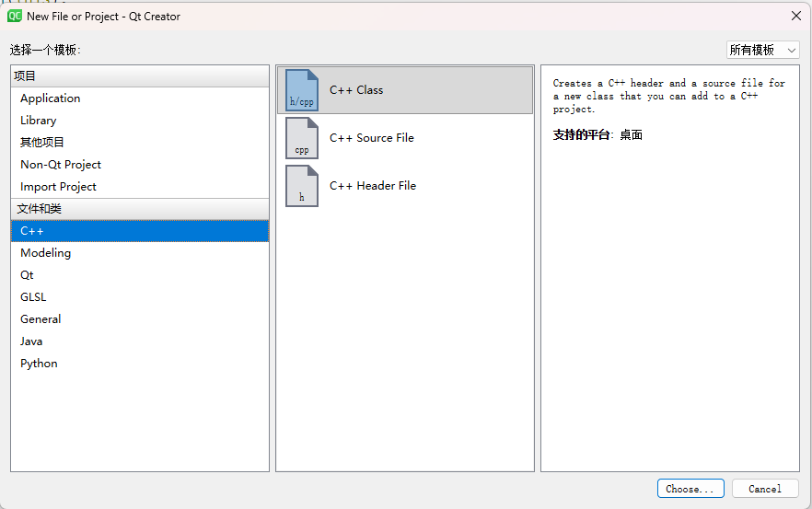Select the C++ Source File cpp icon
This screenshot has width=812, height=509.
pos(302,138)
